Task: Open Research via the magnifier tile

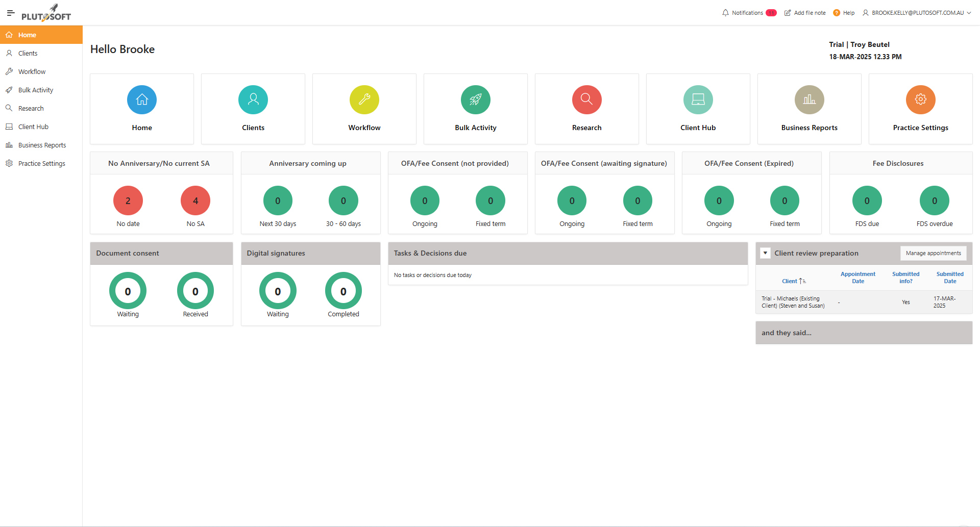Action: click(x=586, y=99)
